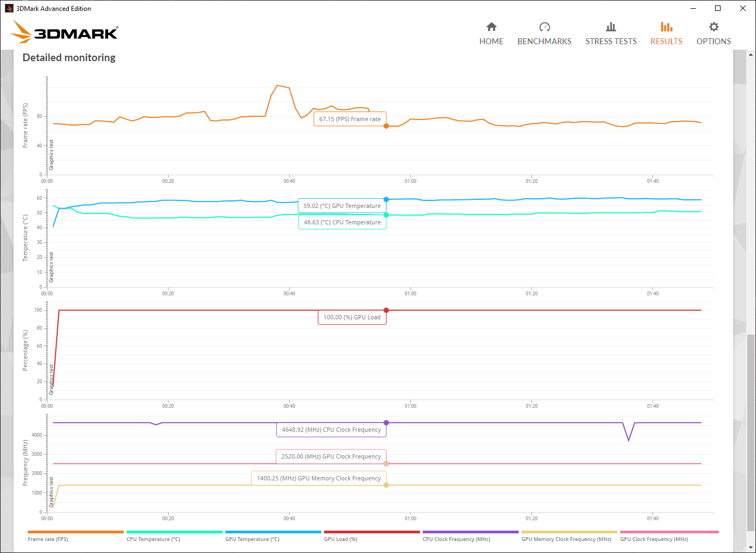Maximize the 3DMark window
756x553 pixels.
[718, 8]
